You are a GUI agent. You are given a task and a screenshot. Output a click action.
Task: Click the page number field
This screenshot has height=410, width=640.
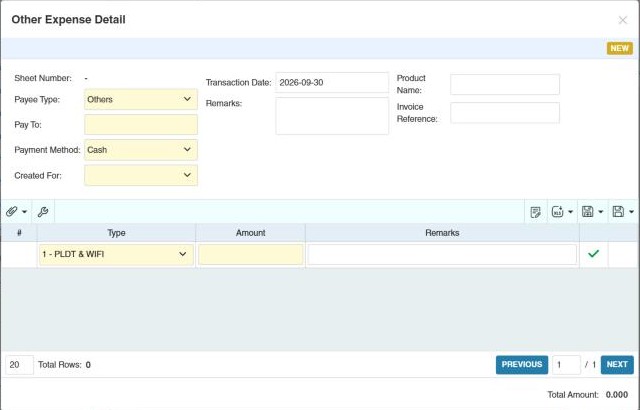(x=566, y=365)
